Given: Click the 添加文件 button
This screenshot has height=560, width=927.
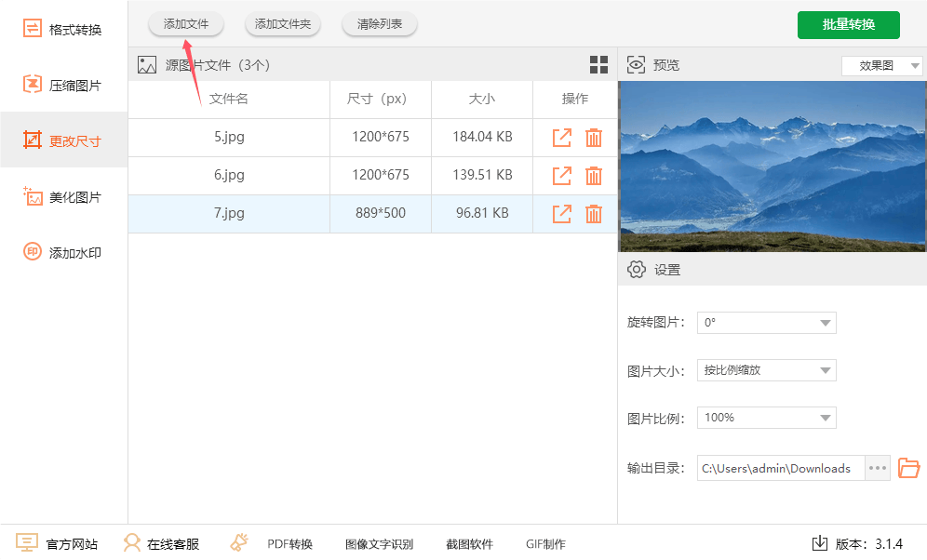Looking at the screenshot, I should click(186, 24).
